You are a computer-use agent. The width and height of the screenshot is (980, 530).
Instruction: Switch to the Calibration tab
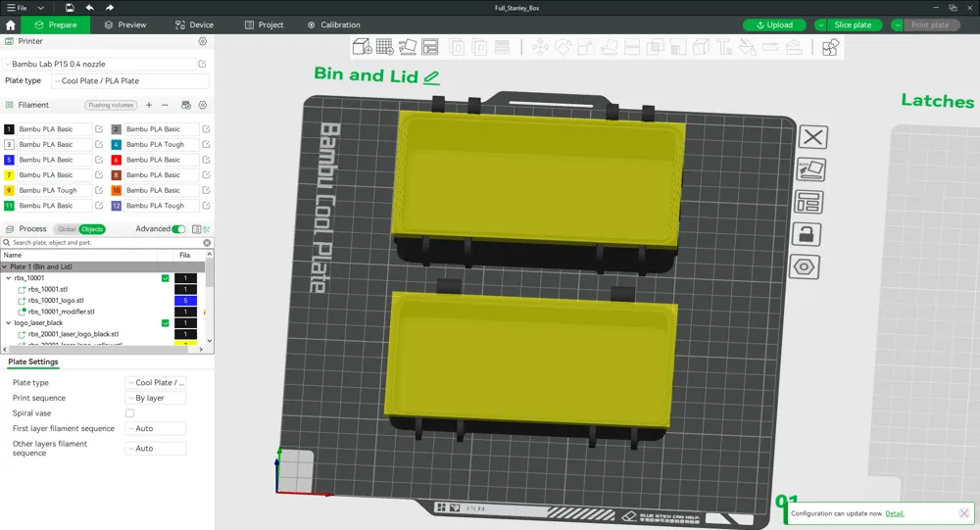click(334, 25)
